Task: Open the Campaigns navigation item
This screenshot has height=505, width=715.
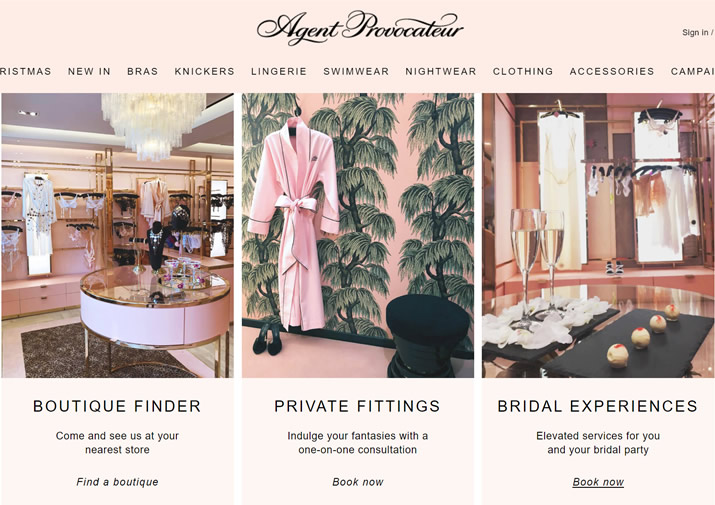Action: 693,72
